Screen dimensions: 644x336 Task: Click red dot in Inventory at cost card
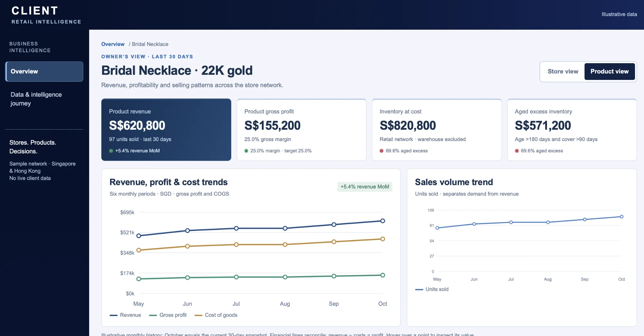(382, 151)
